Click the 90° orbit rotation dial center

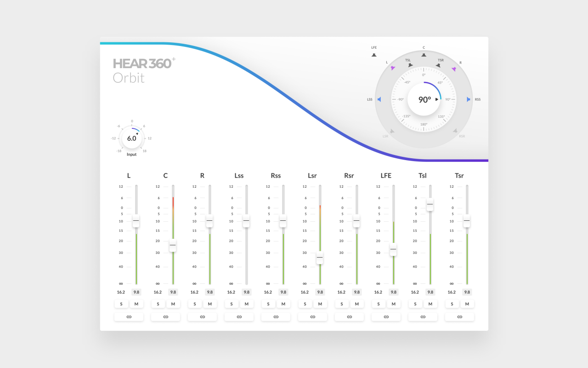tap(424, 99)
